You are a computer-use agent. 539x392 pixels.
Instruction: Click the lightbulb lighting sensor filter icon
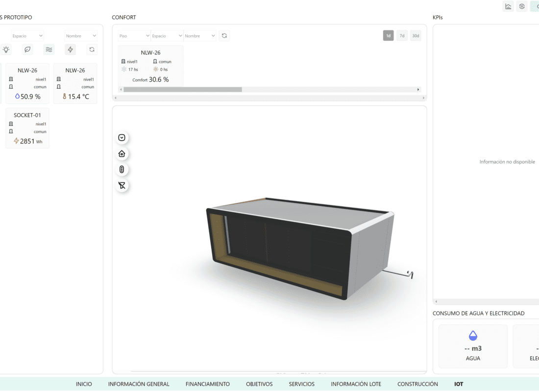tap(6, 49)
